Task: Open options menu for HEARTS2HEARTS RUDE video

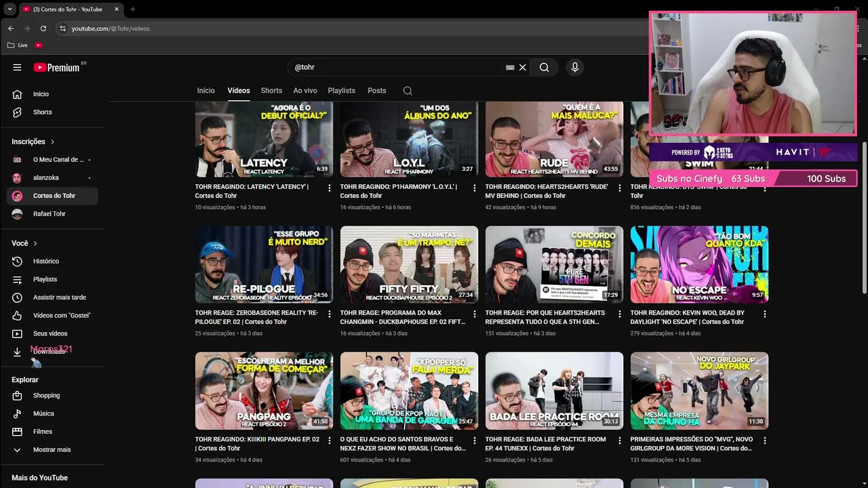Action: click(x=619, y=188)
